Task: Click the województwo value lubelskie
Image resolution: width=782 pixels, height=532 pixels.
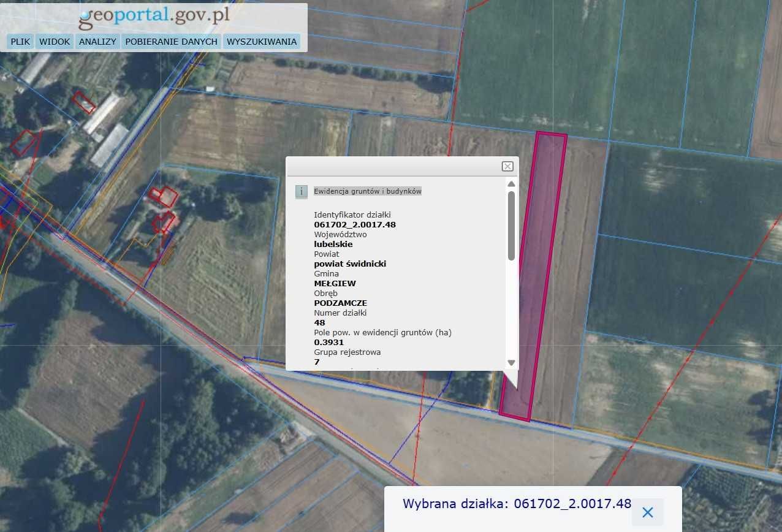Action: click(333, 244)
